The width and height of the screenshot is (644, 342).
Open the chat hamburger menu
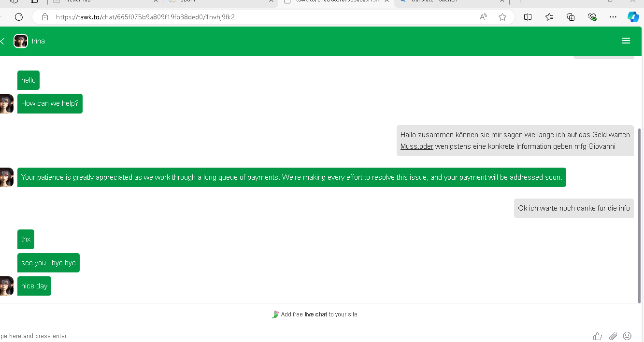(626, 41)
